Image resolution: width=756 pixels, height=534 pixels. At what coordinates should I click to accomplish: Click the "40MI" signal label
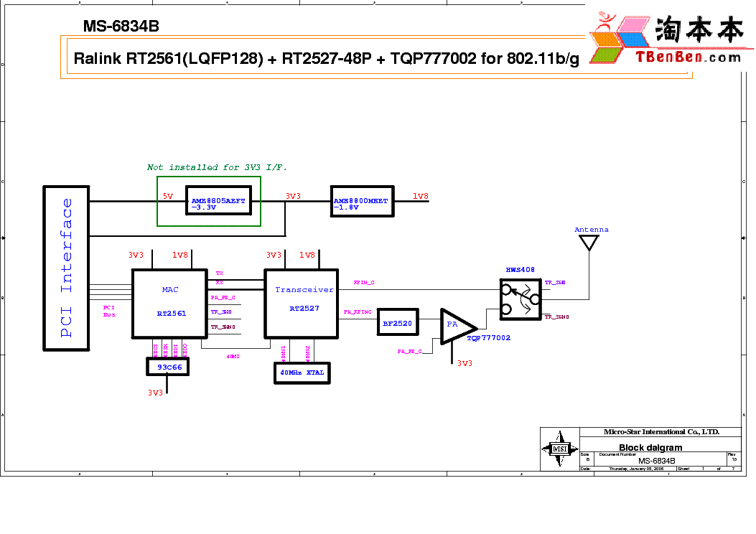pyautogui.click(x=233, y=357)
